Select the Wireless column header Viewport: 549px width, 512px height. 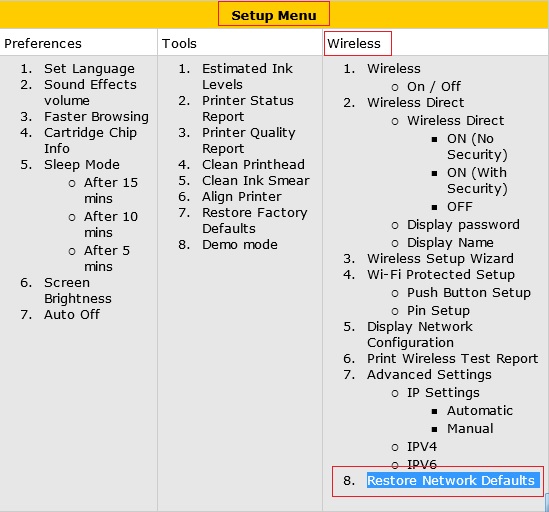354,43
